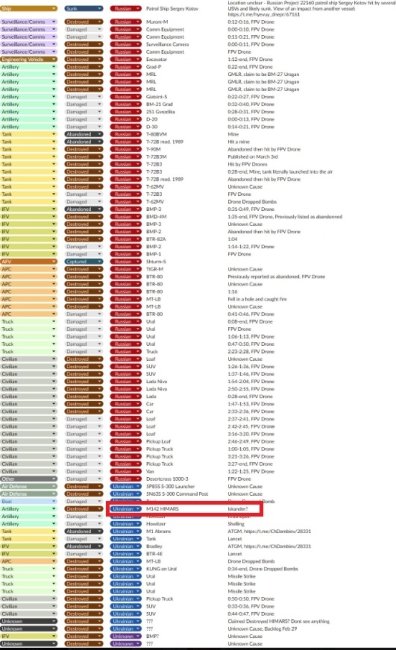
Task: Select Claimed Destroyed HIMARS notes cell
Action: click(x=279, y=621)
